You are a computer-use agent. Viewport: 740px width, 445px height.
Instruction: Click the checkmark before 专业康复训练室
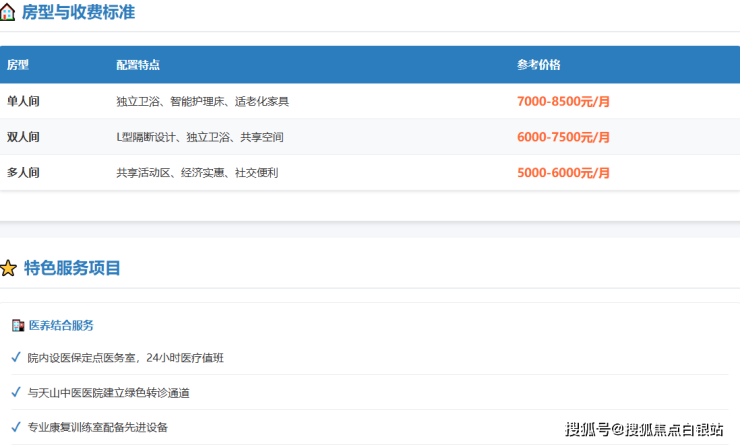click(15, 426)
